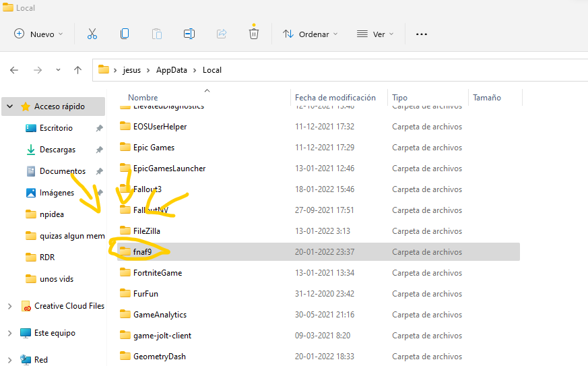The height and width of the screenshot is (366, 588).
Task: Click the Descargas download arrow icon
Action: coord(31,150)
